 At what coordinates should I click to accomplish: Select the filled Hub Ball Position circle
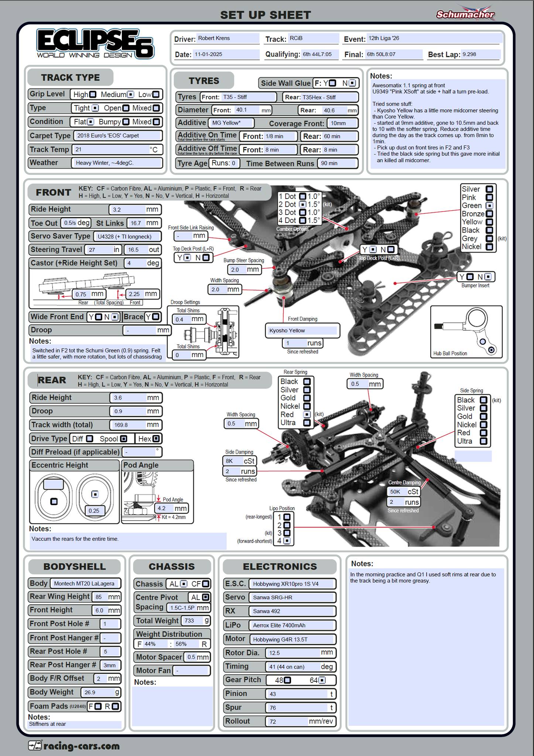(492, 350)
